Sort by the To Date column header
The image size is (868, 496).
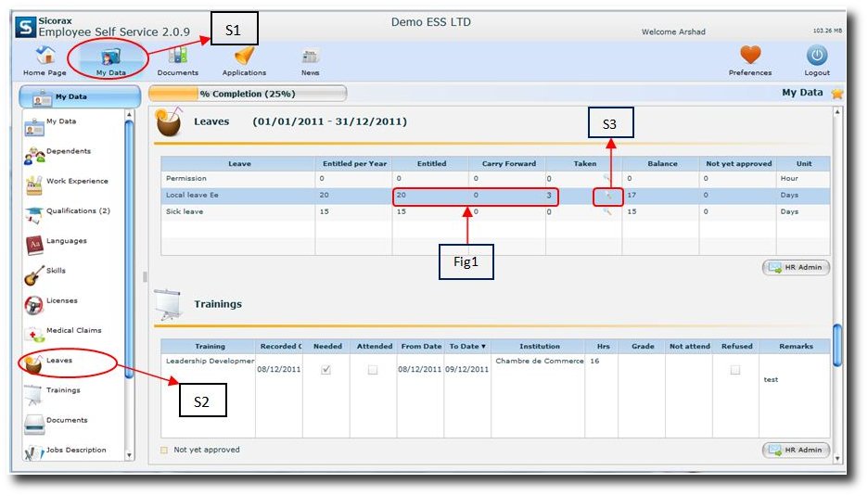[x=467, y=347]
